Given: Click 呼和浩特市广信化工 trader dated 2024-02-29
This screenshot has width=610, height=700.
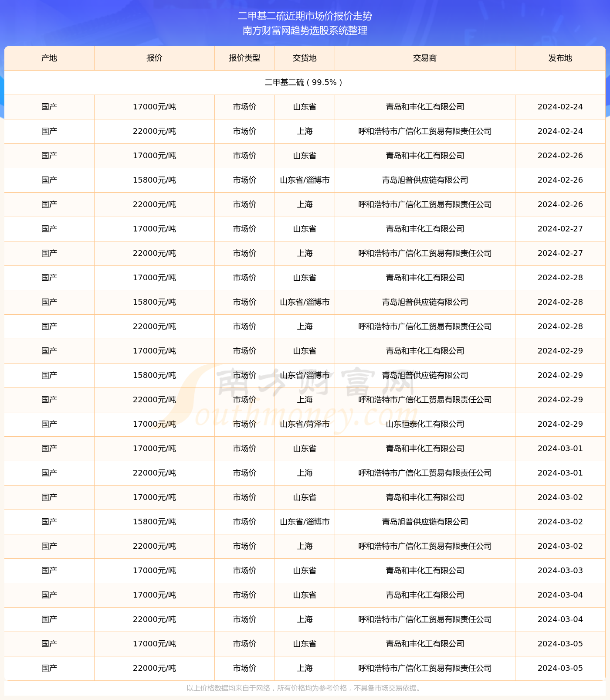Looking at the screenshot, I should 425,400.
